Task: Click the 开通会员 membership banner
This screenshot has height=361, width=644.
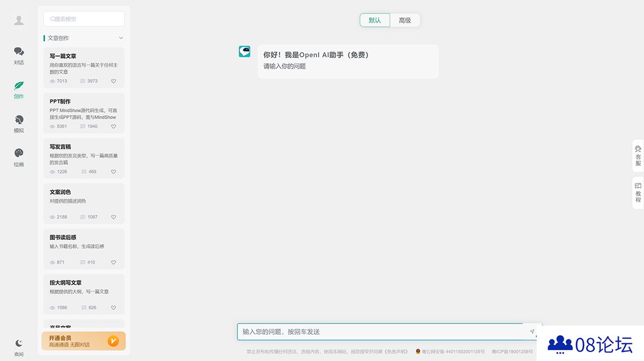Action: tap(84, 341)
